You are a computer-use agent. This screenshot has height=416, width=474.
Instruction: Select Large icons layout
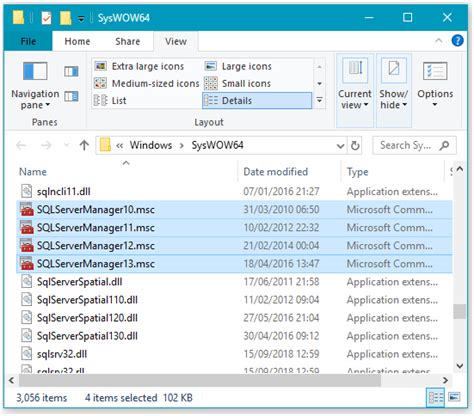238,66
